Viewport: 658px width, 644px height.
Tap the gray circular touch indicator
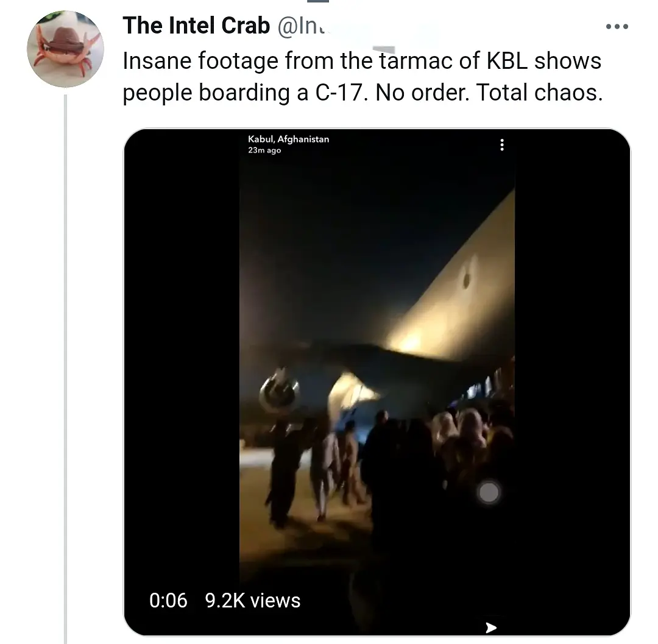(x=489, y=492)
